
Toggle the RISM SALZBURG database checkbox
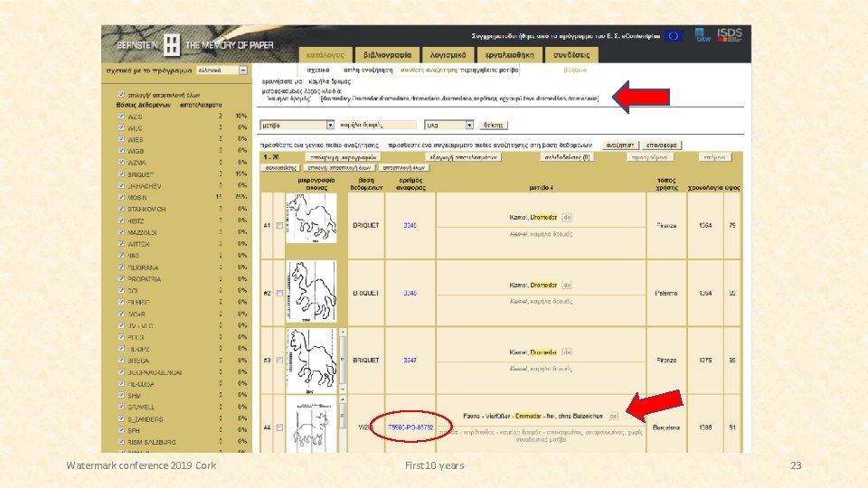pos(121,442)
